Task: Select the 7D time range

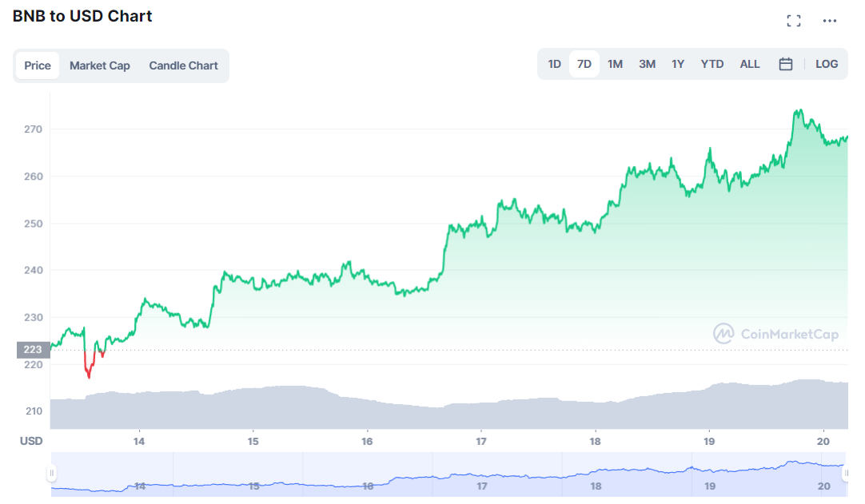Action: click(584, 64)
